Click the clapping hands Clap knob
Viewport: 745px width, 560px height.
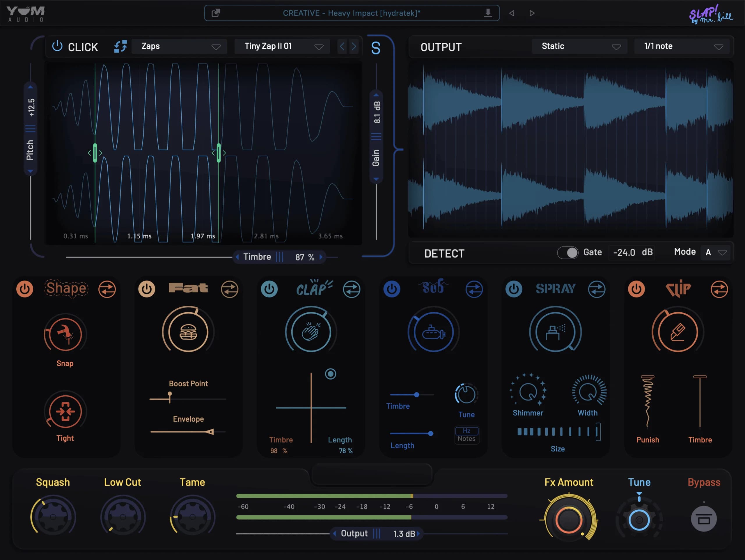[x=311, y=332]
